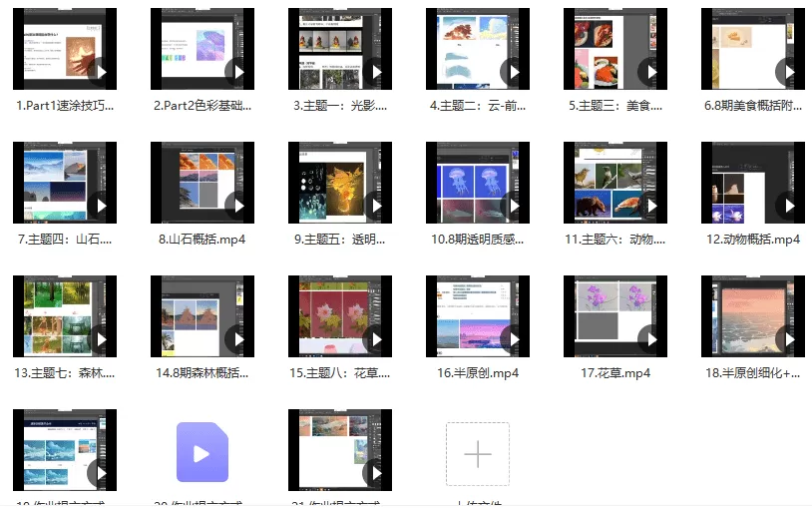
Task: Click the plus icon to upload file
Action: point(478,454)
